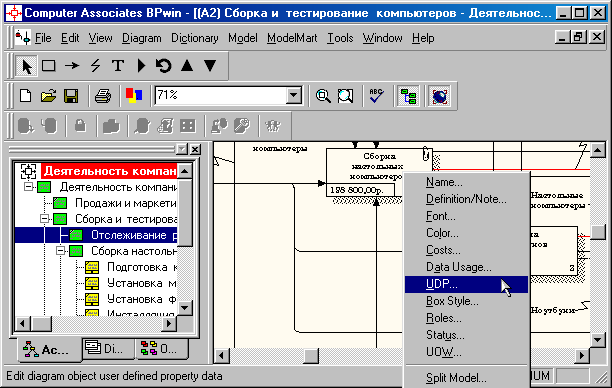Choose Costs... from context menu
Screen dimensions: 612x388
[466, 250]
